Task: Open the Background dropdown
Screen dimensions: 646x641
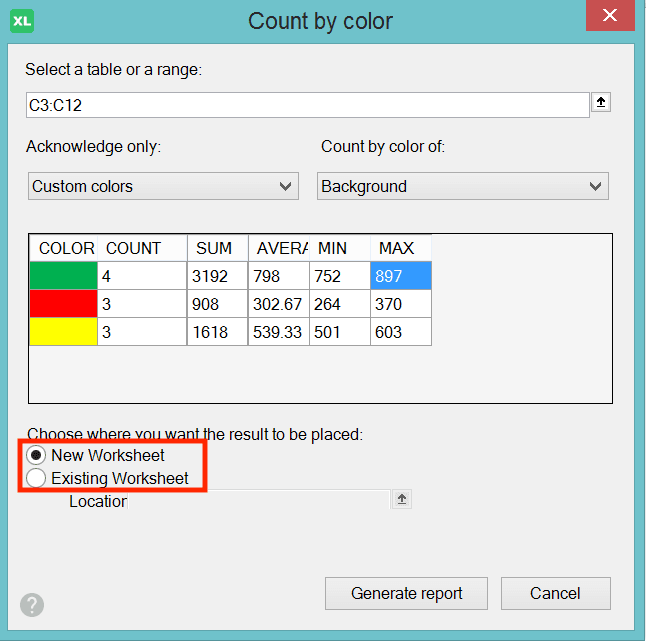Action: point(463,186)
